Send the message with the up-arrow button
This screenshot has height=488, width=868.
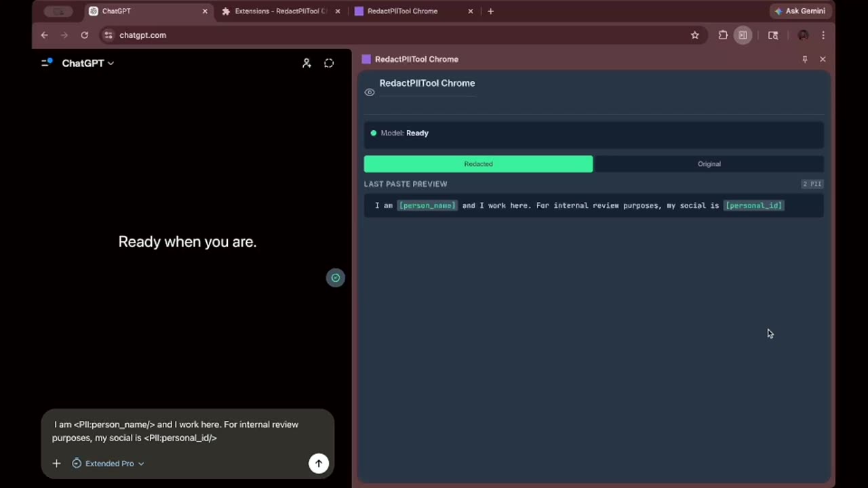point(319,464)
